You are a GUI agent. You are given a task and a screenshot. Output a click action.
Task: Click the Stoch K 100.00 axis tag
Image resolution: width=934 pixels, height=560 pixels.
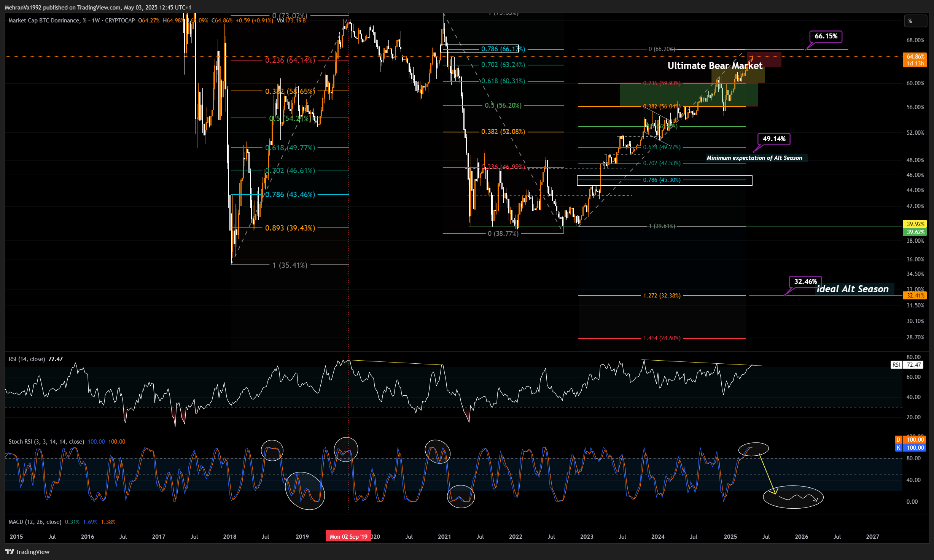[x=911, y=448]
